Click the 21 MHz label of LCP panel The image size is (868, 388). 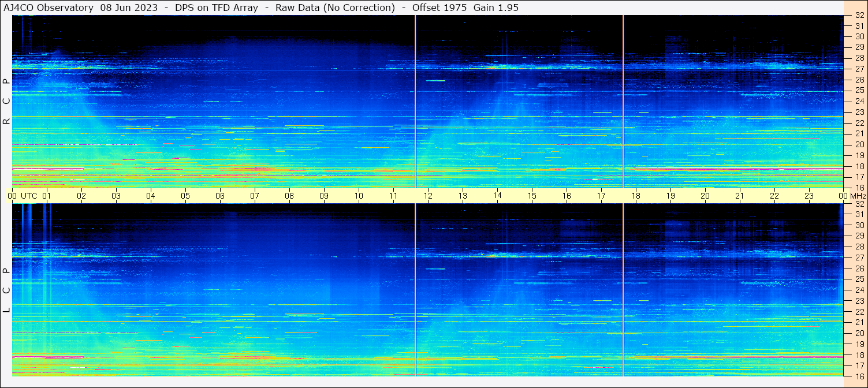(x=859, y=322)
